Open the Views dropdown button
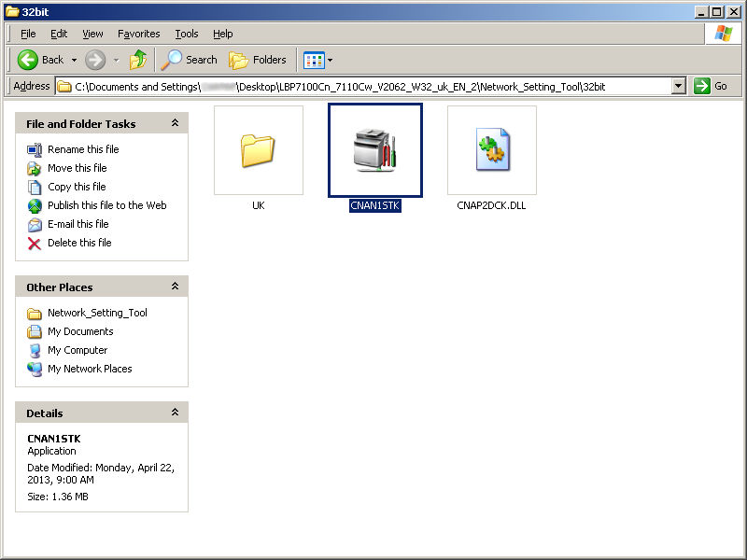Viewport: 747px width, 560px height. [317, 60]
